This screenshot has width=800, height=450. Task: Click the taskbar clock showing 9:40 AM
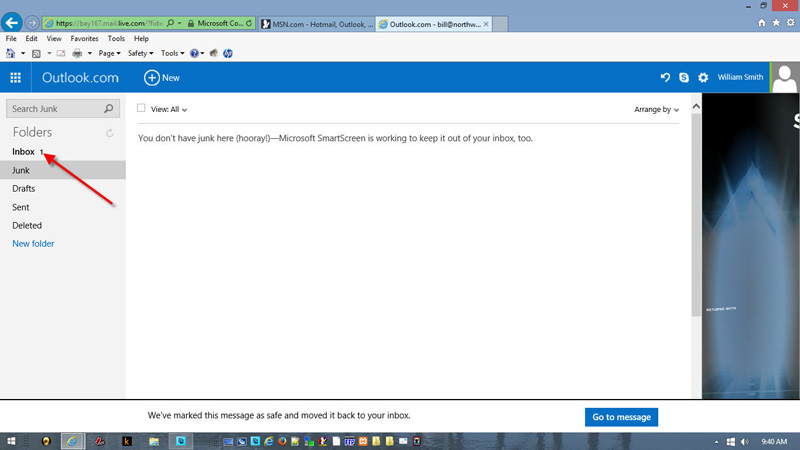pos(774,442)
